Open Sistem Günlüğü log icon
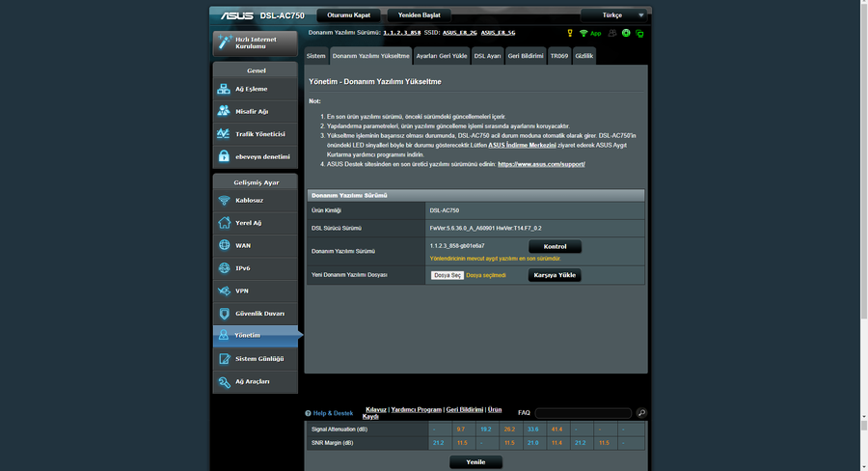Screen dimensions: 868x471 pyautogui.click(x=224, y=359)
